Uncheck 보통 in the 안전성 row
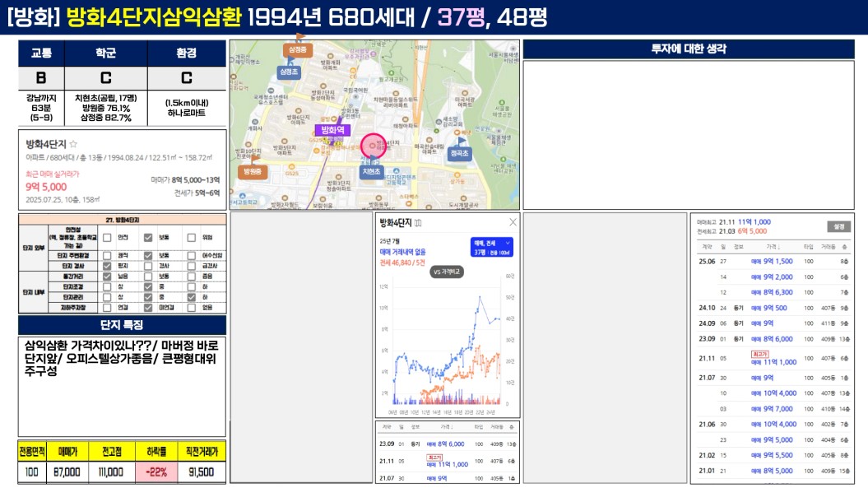868x488 pixels. coord(148,238)
